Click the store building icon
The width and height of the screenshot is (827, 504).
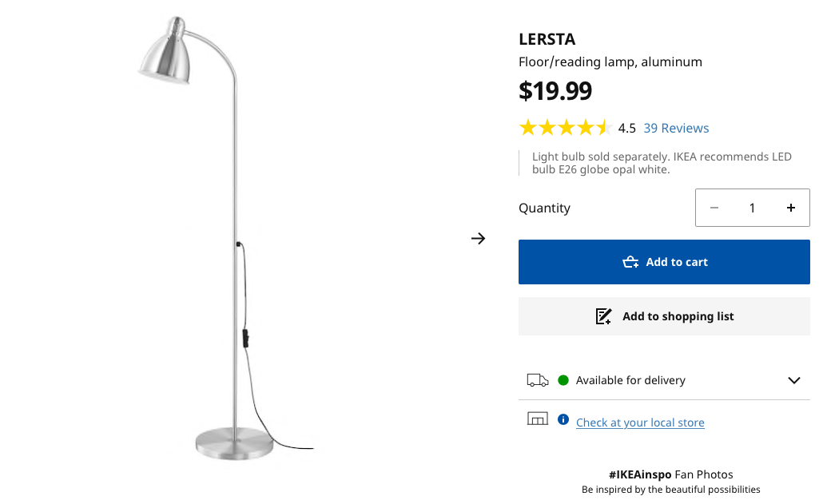click(538, 419)
